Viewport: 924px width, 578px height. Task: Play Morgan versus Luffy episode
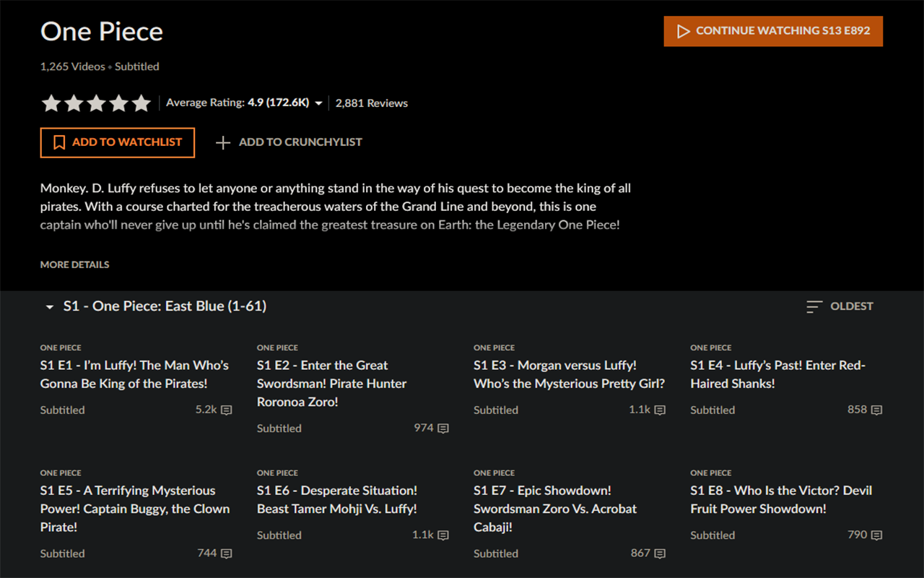569,374
